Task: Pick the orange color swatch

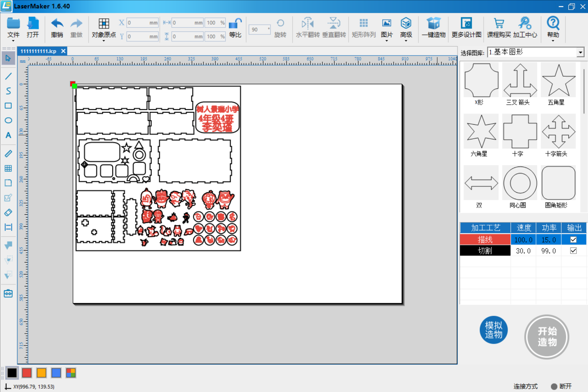Action: click(41, 373)
